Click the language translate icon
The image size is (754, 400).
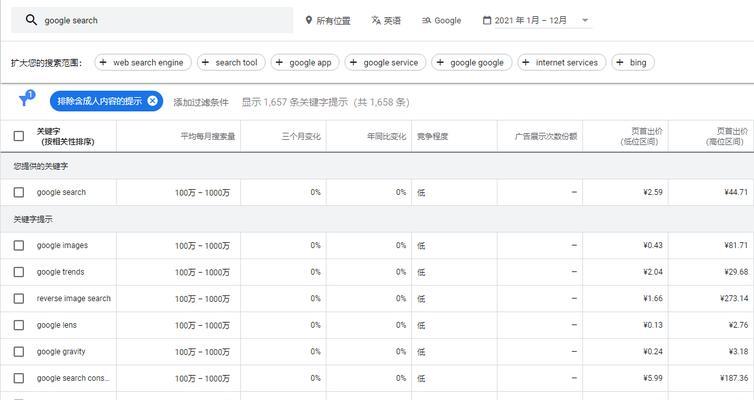point(376,20)
